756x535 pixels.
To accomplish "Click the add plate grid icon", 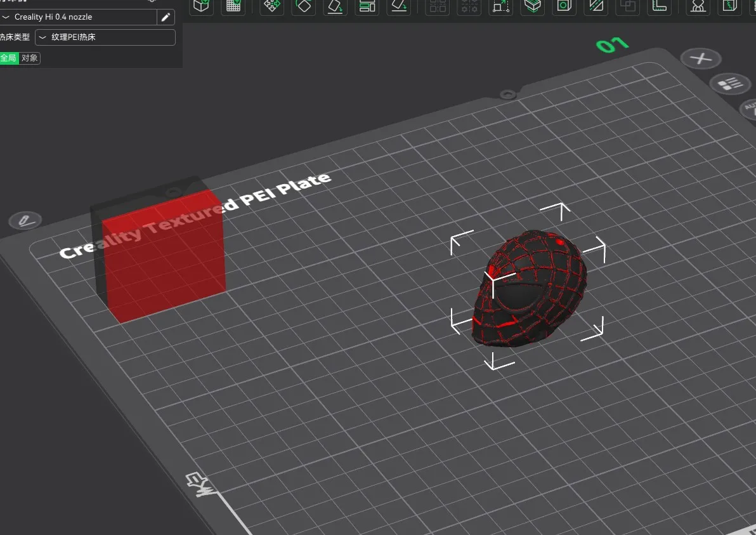I will tap(233, 6).
